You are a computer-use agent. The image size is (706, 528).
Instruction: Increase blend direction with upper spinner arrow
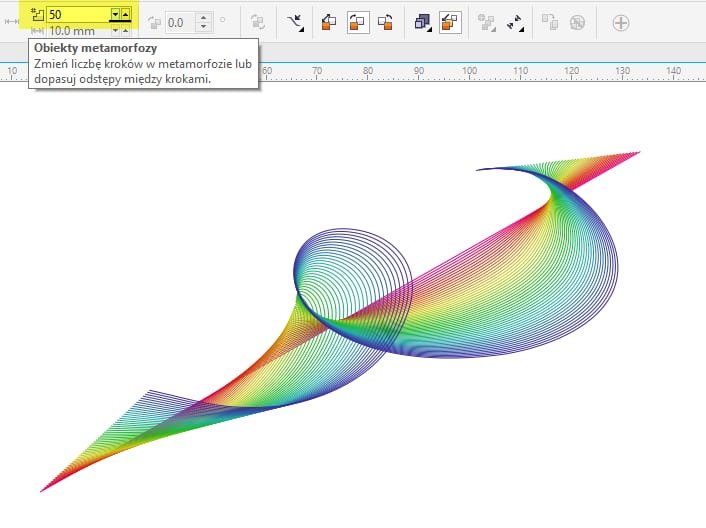204,17
